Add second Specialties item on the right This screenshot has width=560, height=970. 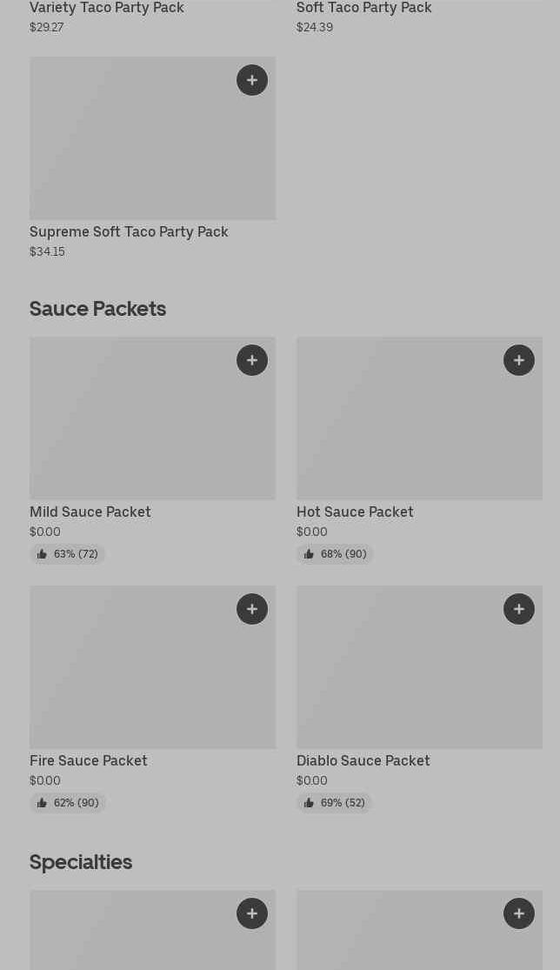[x=519, y=913]
